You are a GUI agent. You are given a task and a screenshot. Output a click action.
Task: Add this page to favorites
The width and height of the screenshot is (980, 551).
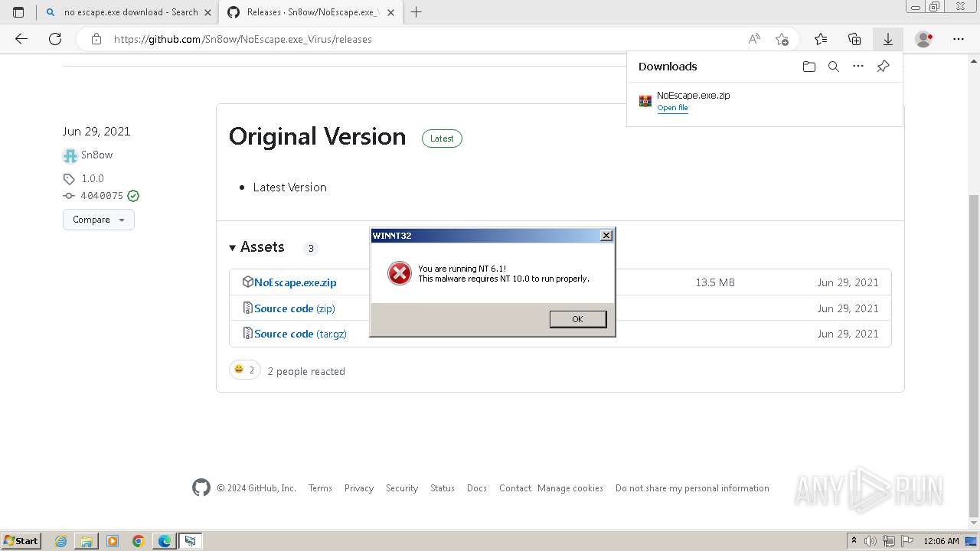pyautogui.click(x=782, y=39)
